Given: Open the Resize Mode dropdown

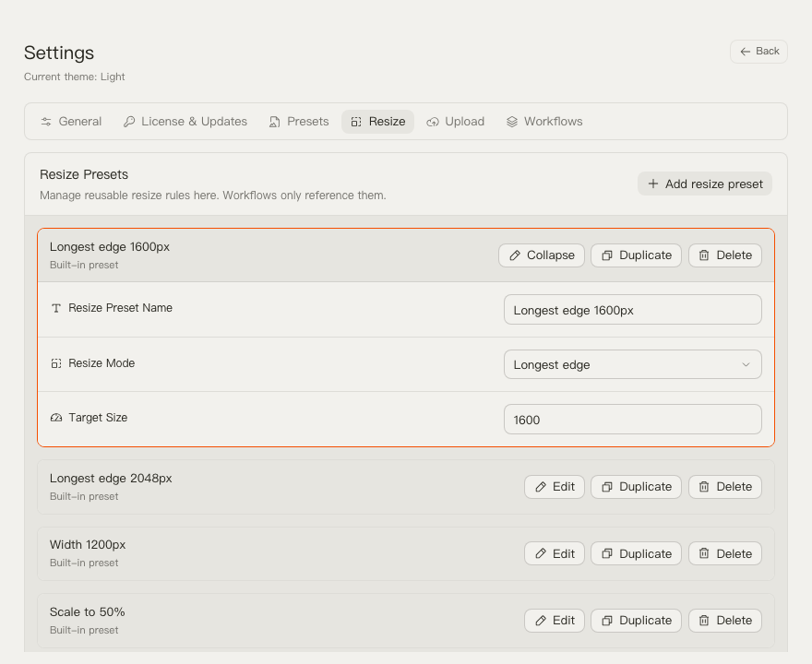Looking at the screenshot, I should 632,364.
